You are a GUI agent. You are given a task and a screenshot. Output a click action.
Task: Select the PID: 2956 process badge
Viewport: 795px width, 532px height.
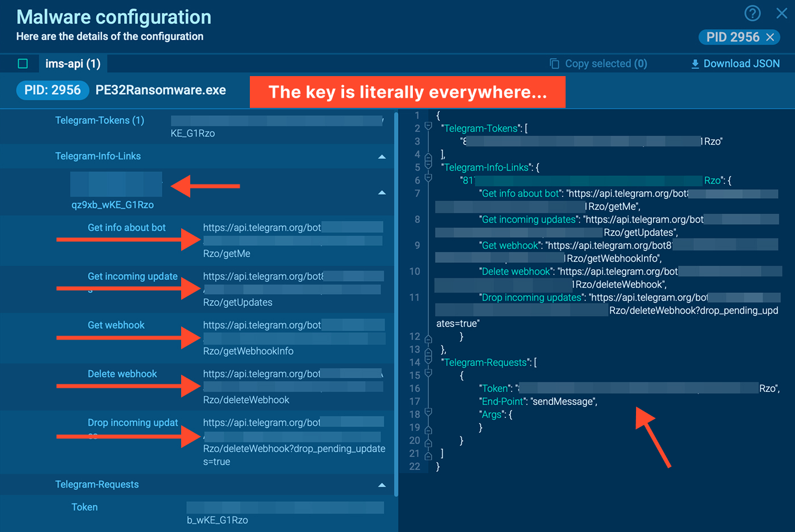(53, 90)
